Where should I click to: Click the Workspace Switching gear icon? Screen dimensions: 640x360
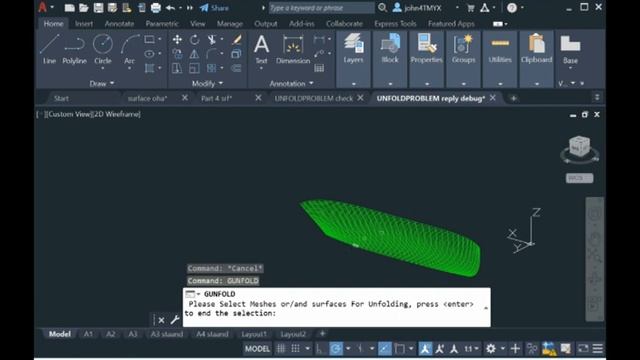click(x=491, y=349)
